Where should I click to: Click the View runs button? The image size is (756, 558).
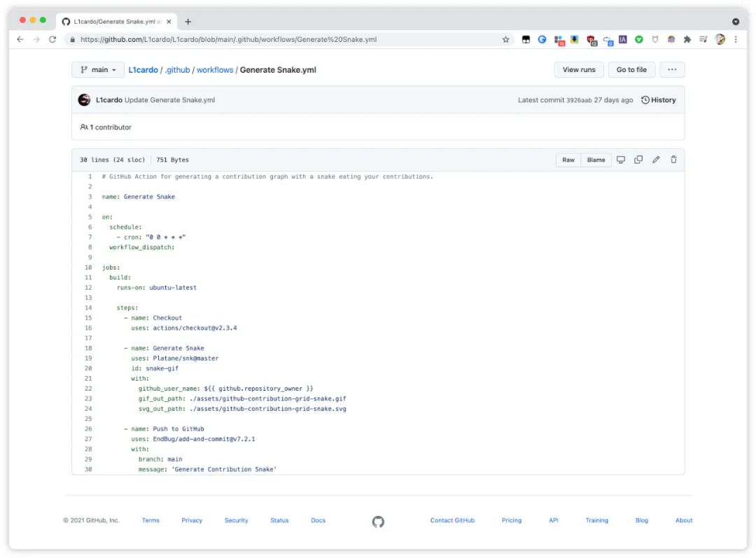point(579,70)
